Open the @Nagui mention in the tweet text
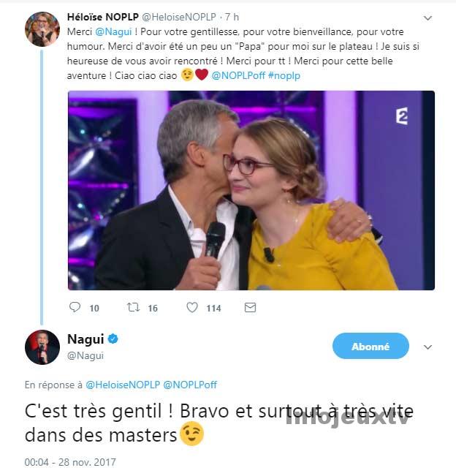 pyautogui.click(x=113, y=32)
